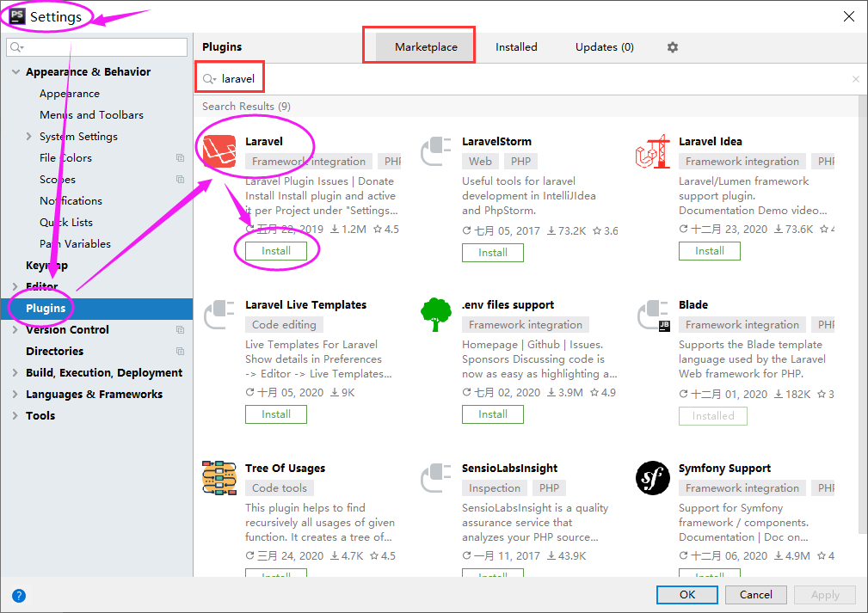The width and height of the screenshot is (868, 613).
Task: Close the Settings dialog window
Action: (848, 16)
